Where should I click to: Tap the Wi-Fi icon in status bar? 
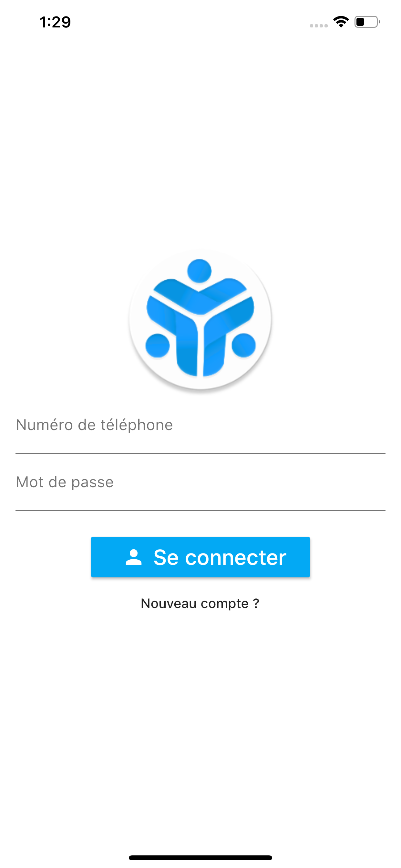(x=341, y=22)
